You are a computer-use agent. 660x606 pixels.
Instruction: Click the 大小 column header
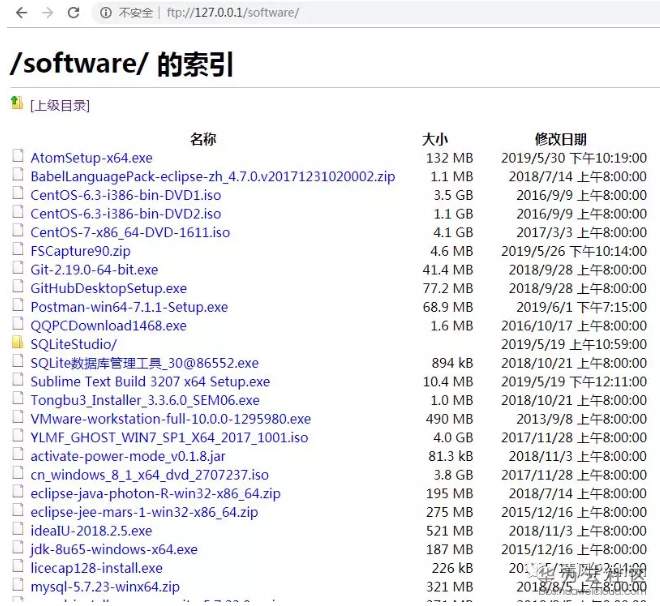coord(435,139)
